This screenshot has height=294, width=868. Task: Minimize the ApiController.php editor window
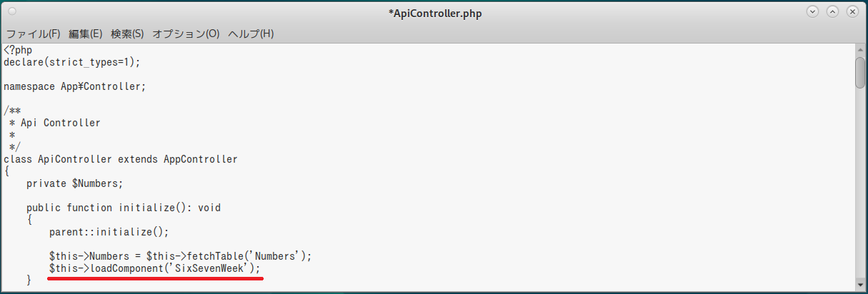[x=812, y=12]
